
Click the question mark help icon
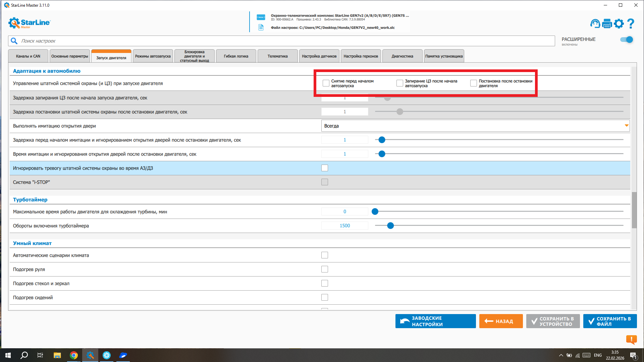(x=631, y=23)
